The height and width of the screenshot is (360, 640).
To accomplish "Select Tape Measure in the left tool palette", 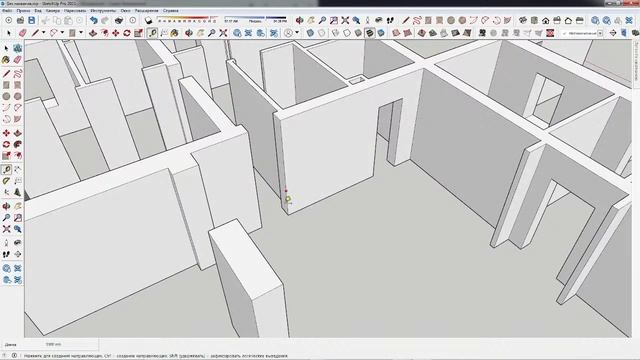I will pos(6,169).
